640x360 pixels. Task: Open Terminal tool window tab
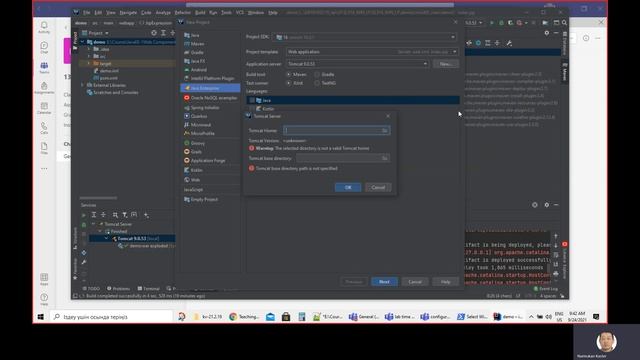click(x=149, y=289)
